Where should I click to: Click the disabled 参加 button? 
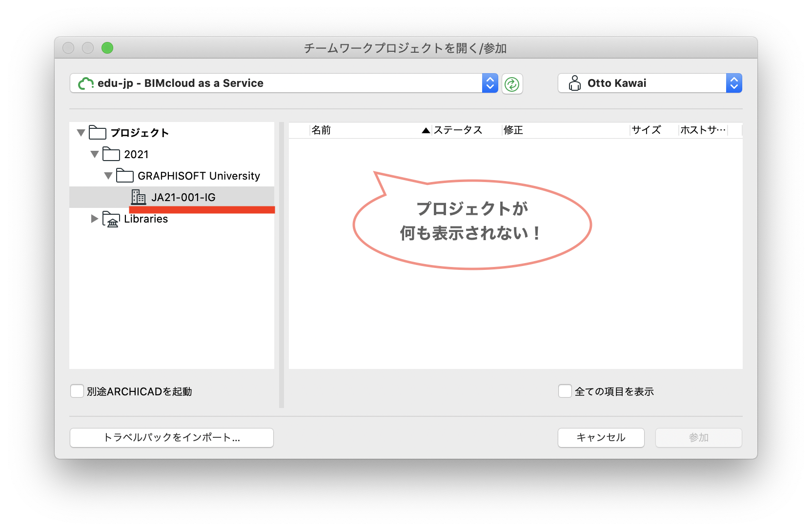pyautogui.click(x=699, y=438)
